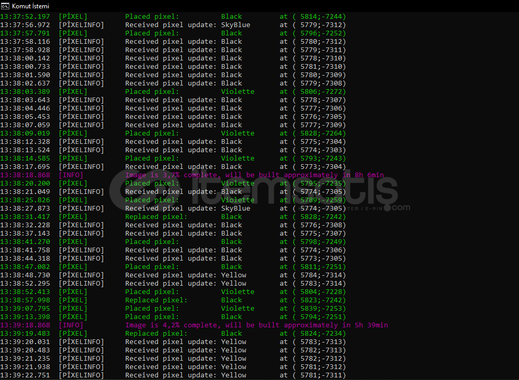Click the timestamp 13:38:17.695
Screen dimensions: 519x380
[x=25, y=167]
